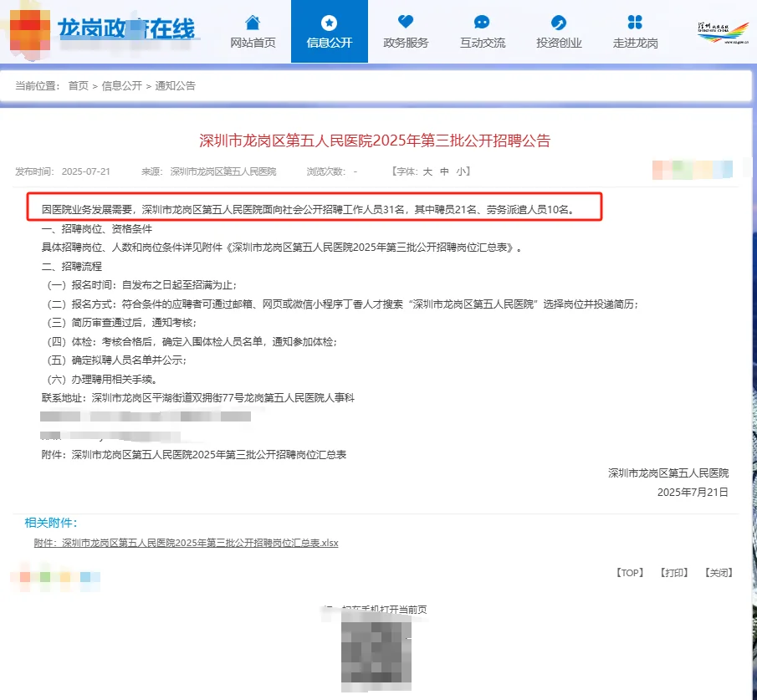Set font size to 小
Image resolution: width=757 pixels, height=700 pixels.
click(461, 171)
